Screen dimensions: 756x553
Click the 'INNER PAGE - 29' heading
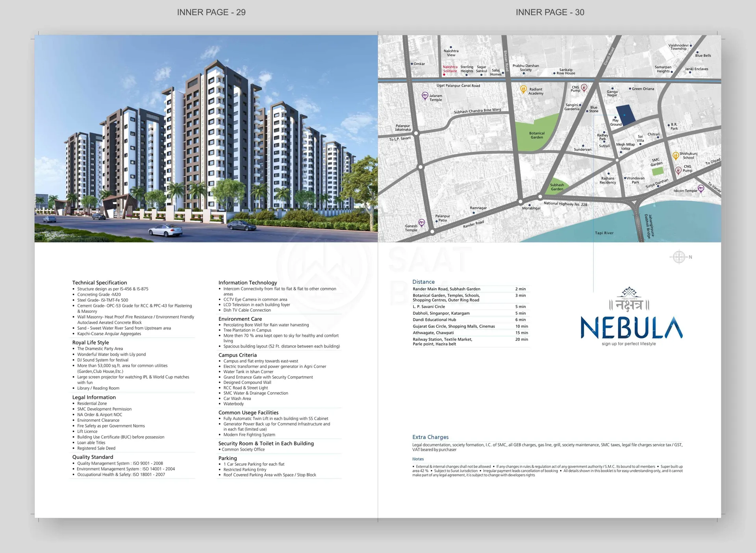coord(211,12)
